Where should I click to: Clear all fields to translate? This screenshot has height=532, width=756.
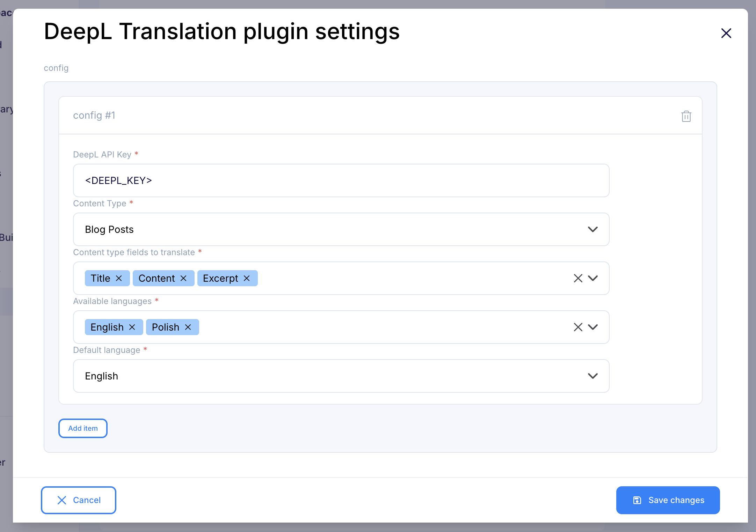pyautogui.click(x=578, y=278)
